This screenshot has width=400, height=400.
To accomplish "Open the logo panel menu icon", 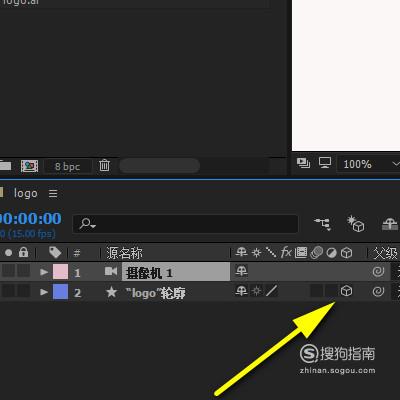I will (53, 193).
